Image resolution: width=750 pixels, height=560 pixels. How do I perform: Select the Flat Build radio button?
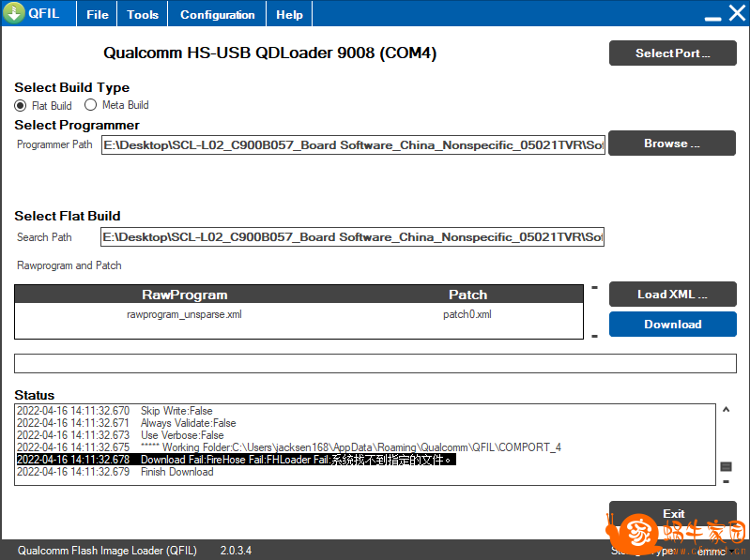[x=20, y=105]
